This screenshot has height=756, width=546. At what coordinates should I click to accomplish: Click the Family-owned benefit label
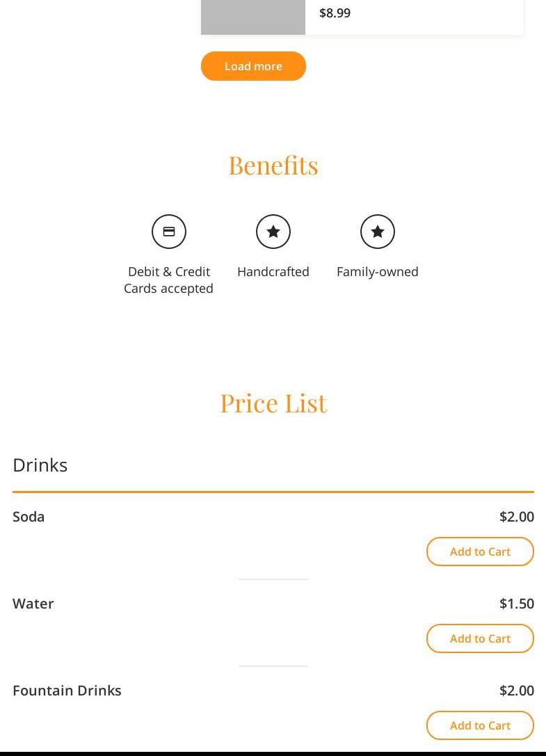click(x=378, y=272)
